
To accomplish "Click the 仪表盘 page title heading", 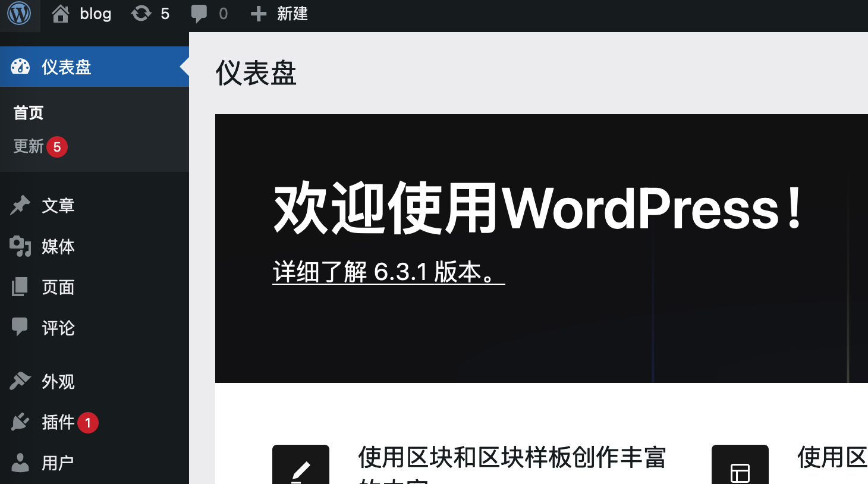I will pos(256,73).
